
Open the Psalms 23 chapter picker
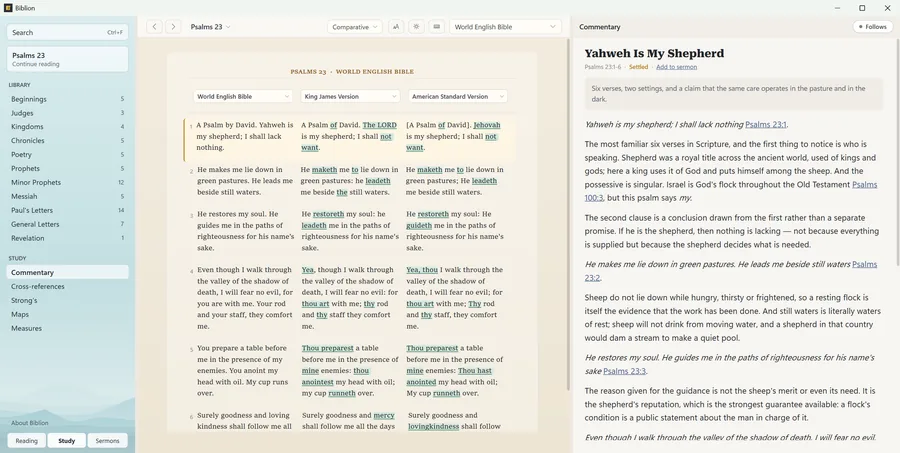(x=210, y=26)
